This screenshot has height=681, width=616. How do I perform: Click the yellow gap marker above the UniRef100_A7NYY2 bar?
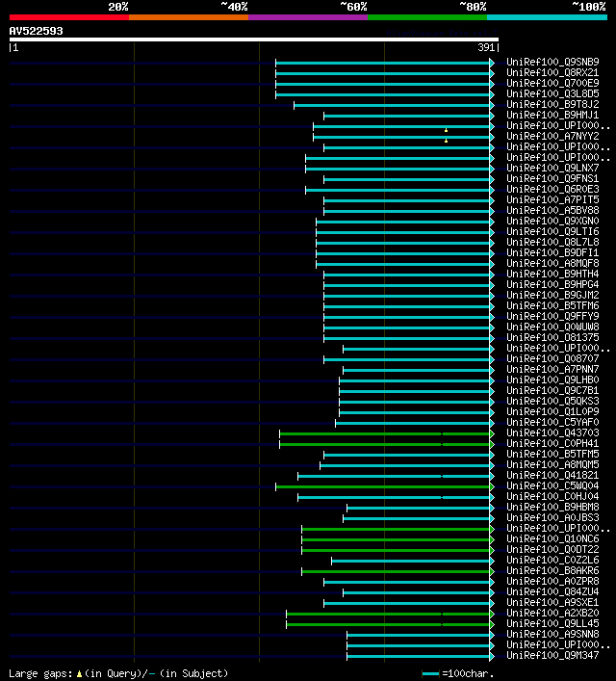446,130
